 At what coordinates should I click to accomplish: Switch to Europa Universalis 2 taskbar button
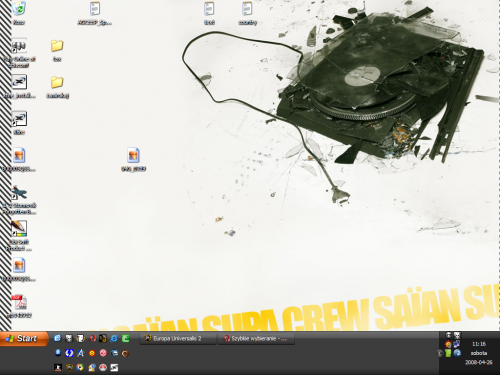(x=178, y=339)
